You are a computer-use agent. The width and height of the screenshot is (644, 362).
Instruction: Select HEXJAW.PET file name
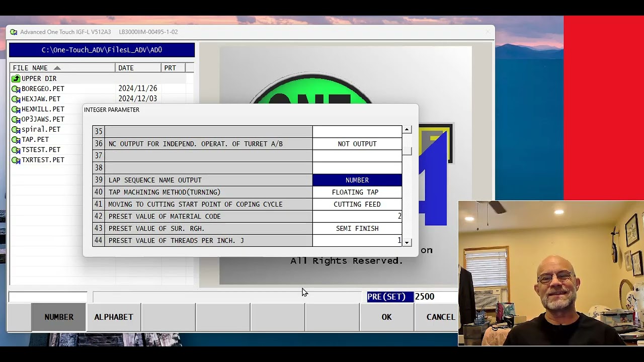[x=41, y=99]
